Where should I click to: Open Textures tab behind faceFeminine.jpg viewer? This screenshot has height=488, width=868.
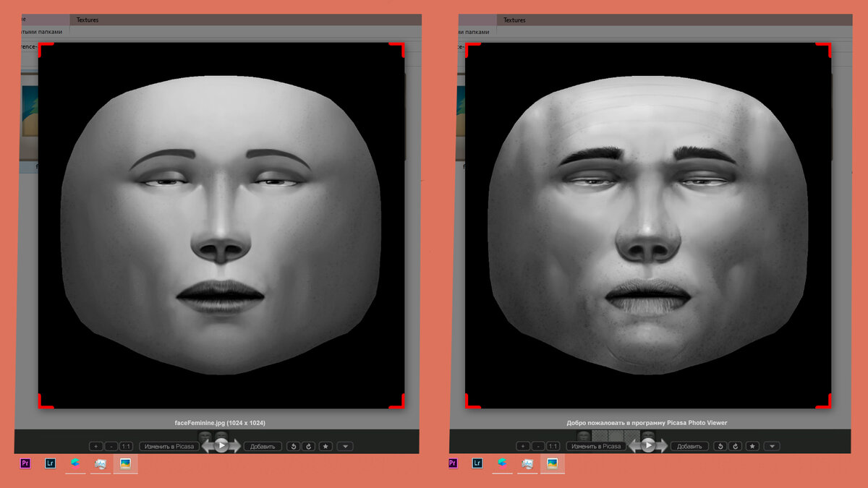88,20
